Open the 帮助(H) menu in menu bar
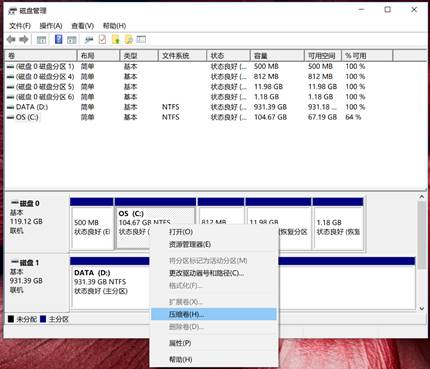This screenshot has height=369, width=430. tap(114, 26)
